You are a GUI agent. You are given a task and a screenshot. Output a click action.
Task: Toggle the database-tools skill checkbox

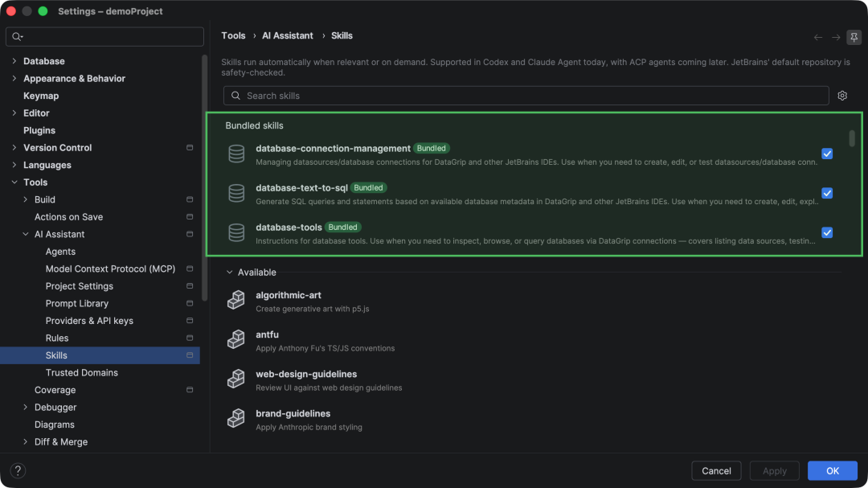[x=827, y=232]
